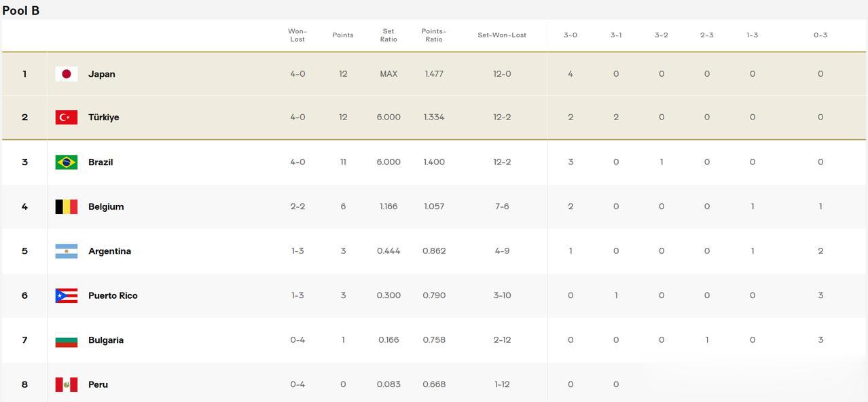Select Brazil's 1.400 points ratio
The image size is (868, 402).
(434, 162)
